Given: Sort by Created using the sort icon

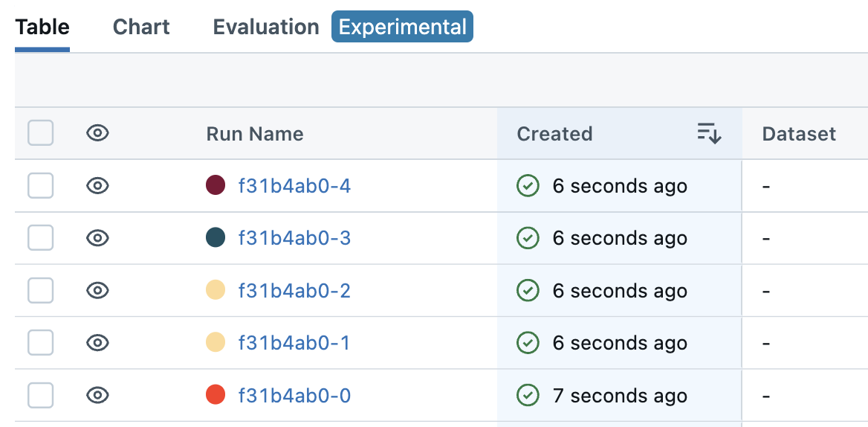Looking at the screenshot, I should coord(709,133).
